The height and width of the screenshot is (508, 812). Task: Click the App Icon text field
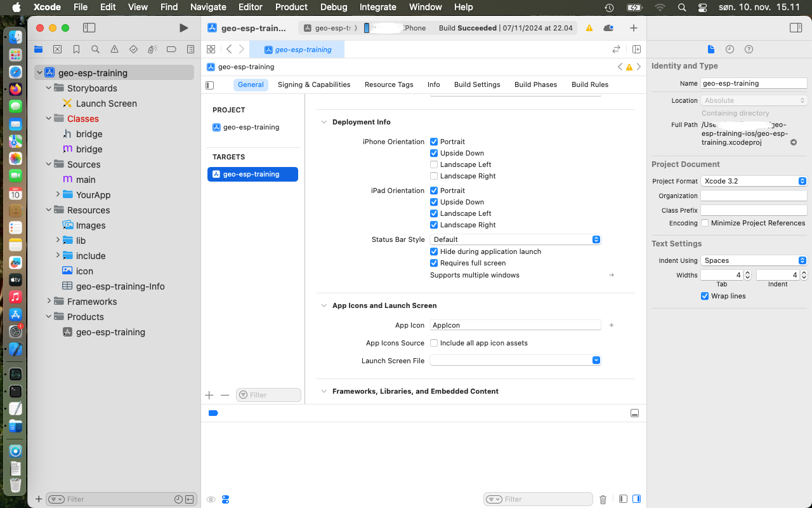pyautogui.click(x=515, y=325)
